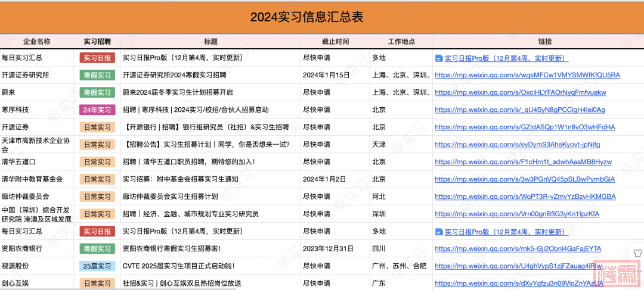Select title 实习招募：附中基金会招募实习生通知
The image size is (644, 290).
tap(180, 179)
